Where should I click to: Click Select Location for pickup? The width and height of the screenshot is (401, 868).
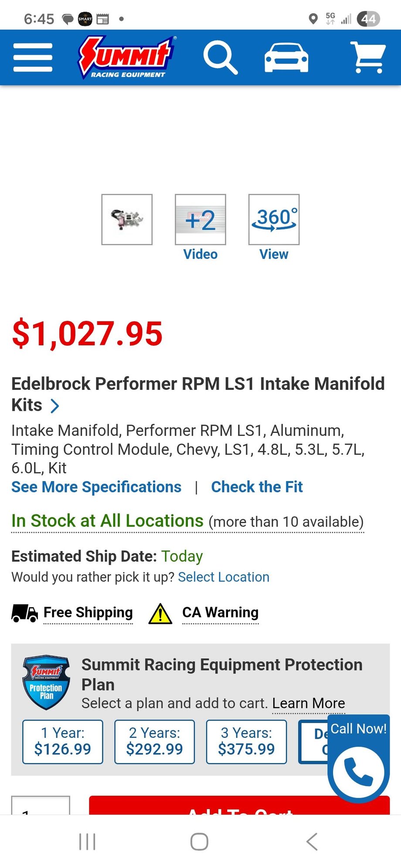[224, 577]
